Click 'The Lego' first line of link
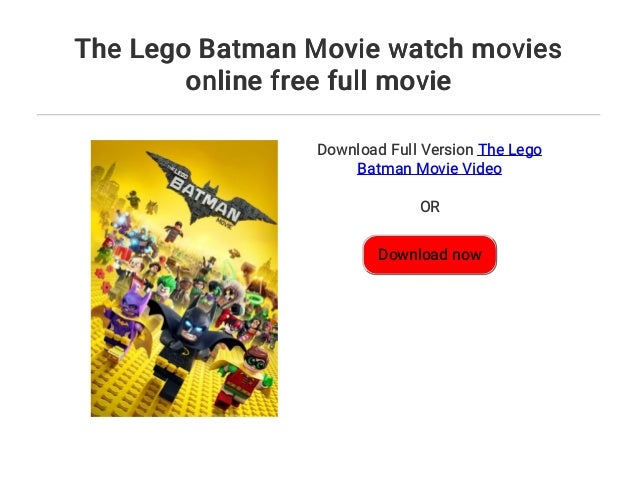Image resolution: width=638 pixels, height=479 pixels. pyautogui.click(x=509, y=150)
